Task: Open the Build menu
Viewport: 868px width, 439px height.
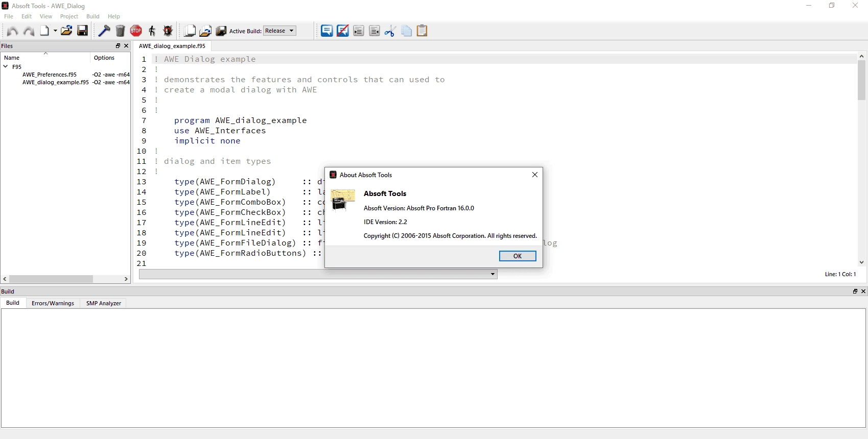Action: 93,16
